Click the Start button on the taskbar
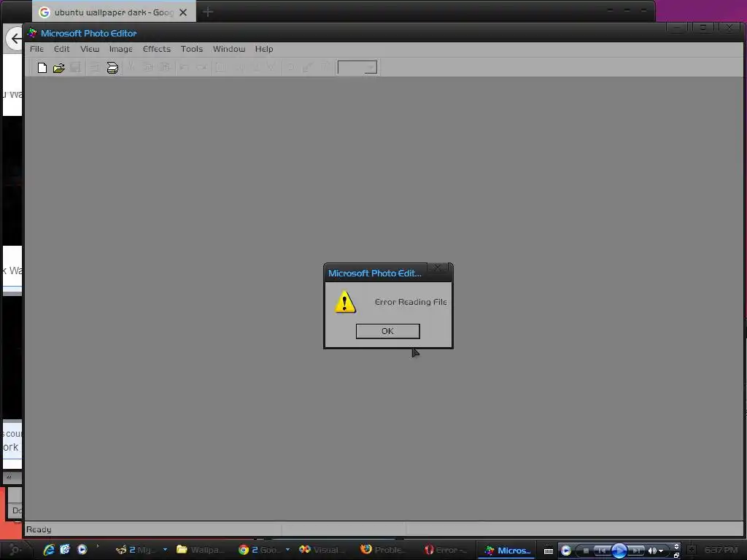Screen dimensions: 747x560 [x=15, y=550]
